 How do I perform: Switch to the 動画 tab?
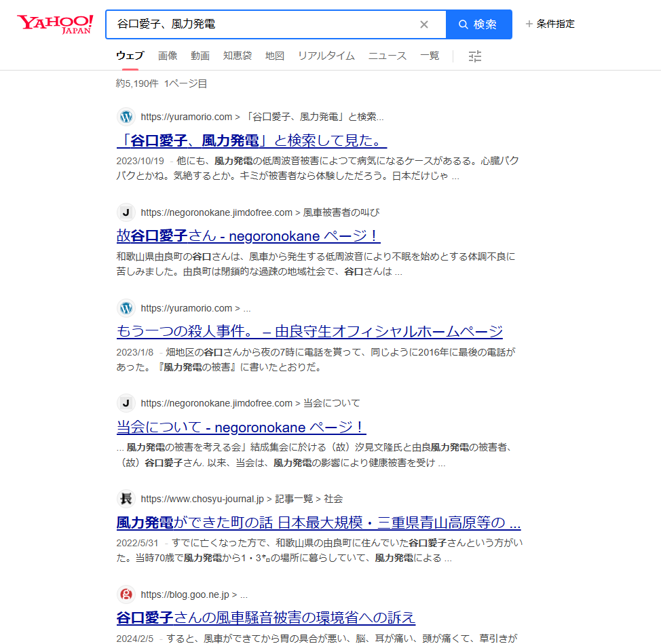(x=200, y=56)
